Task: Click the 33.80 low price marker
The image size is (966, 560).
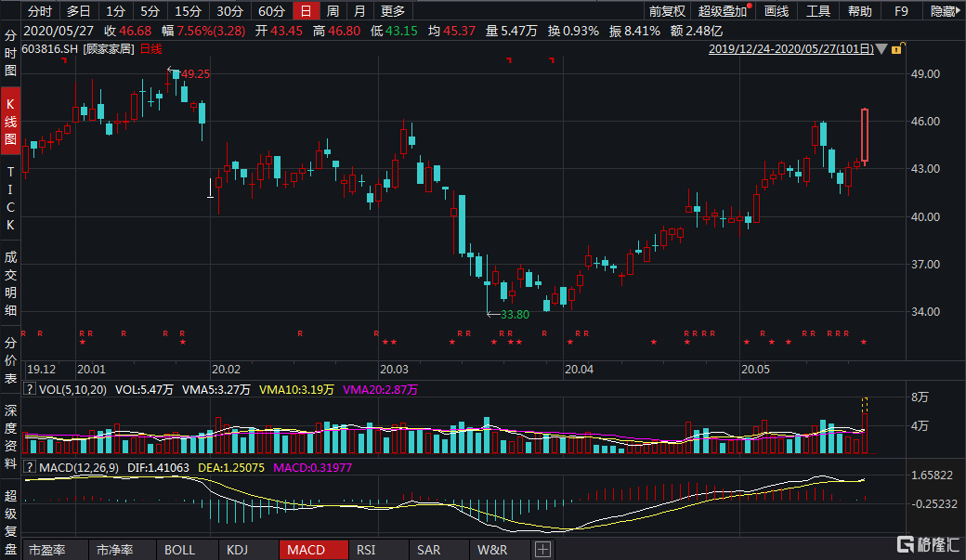Action: click(514, 315)
